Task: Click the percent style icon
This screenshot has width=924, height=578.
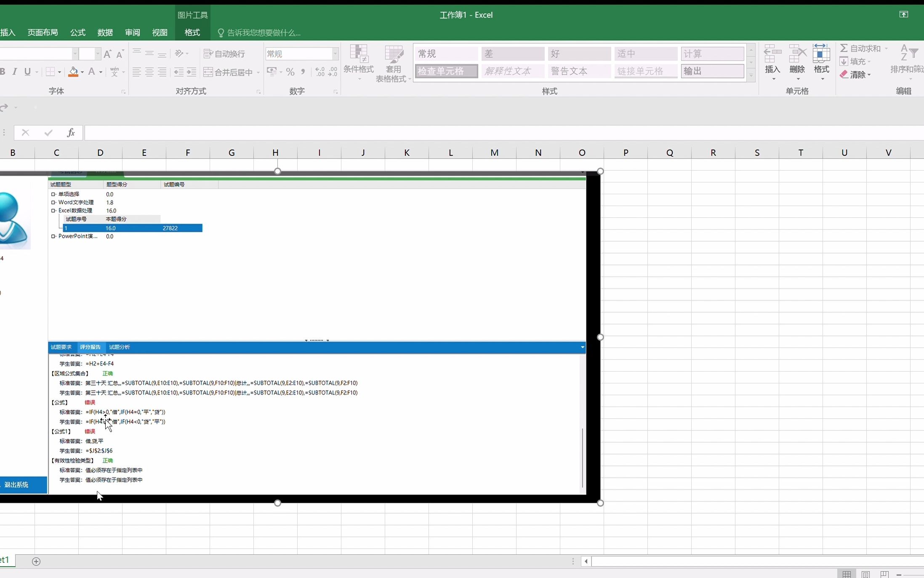Action: 290,72
